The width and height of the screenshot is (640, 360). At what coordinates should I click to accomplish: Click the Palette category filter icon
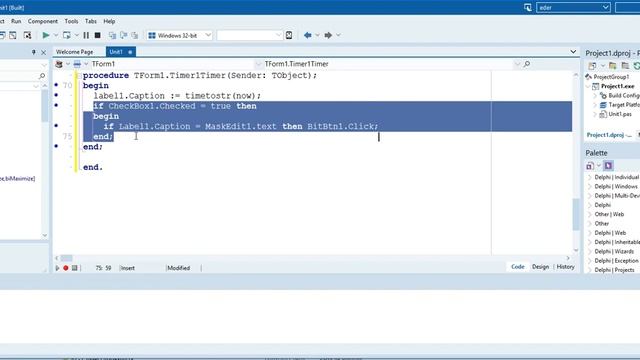(x=590, y=166)
